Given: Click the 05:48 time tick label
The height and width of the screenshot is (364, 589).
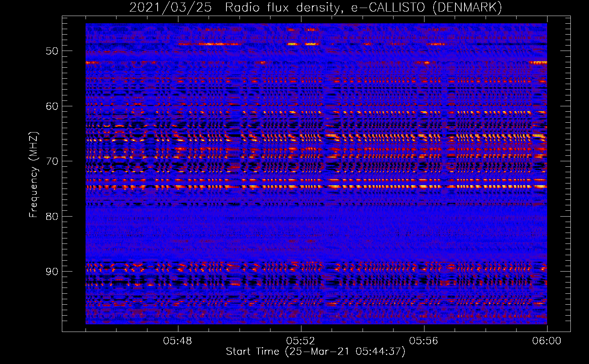Looking at the screenshot, I should tap(178, 341).
